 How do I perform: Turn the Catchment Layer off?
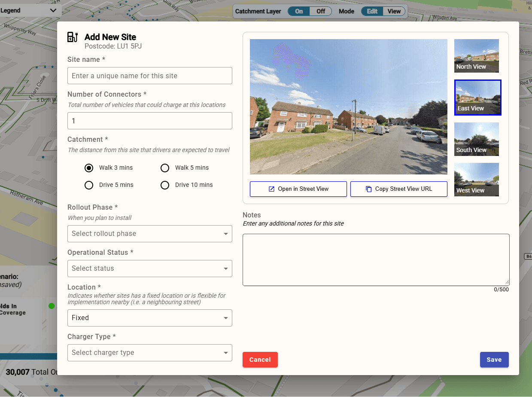[x=321, y=11]
